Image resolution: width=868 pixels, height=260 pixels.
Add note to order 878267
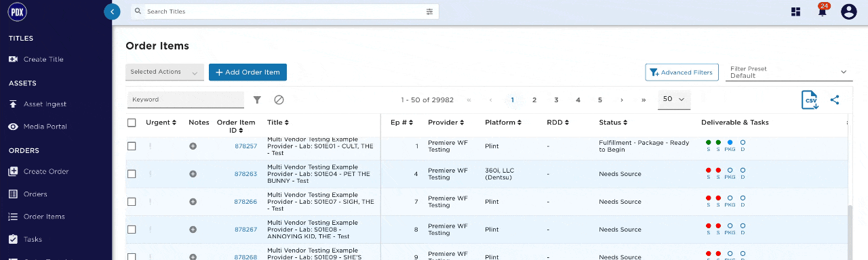(x=193, y=230)
